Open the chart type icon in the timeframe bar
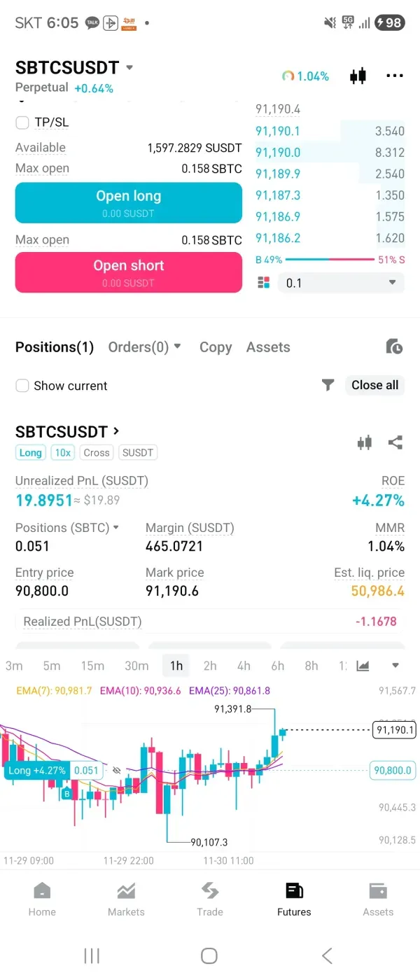This screenshot has height=980, width=420. (x=362, y=666)
